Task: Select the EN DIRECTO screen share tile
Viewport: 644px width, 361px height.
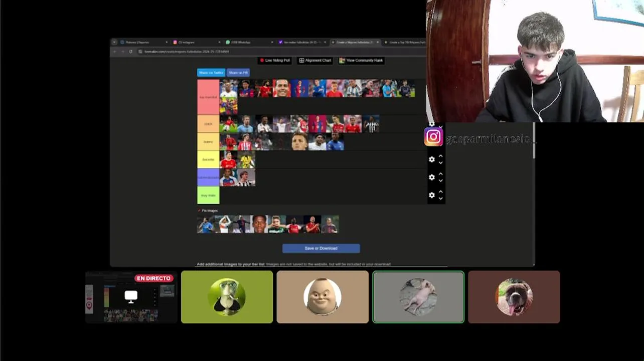Action: [x=130, y=297]
